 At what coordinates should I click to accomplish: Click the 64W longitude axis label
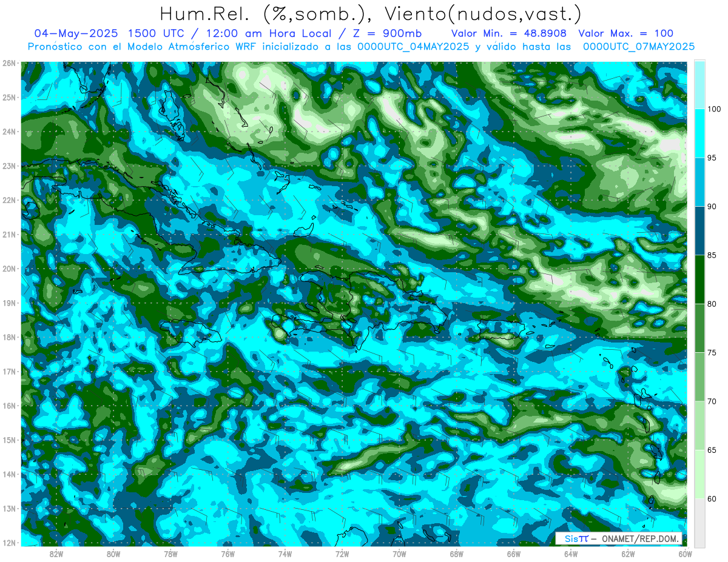click(571, 554)
